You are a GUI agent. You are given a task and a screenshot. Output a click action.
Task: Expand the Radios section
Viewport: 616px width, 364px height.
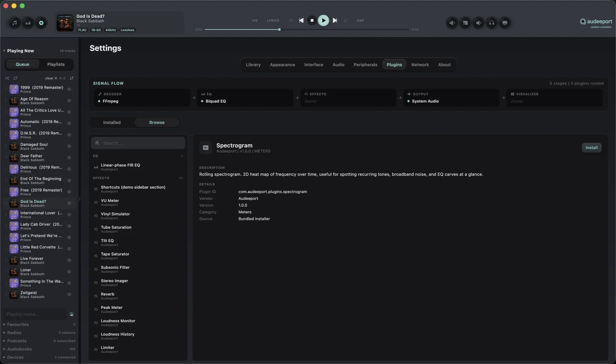(4, 333)
